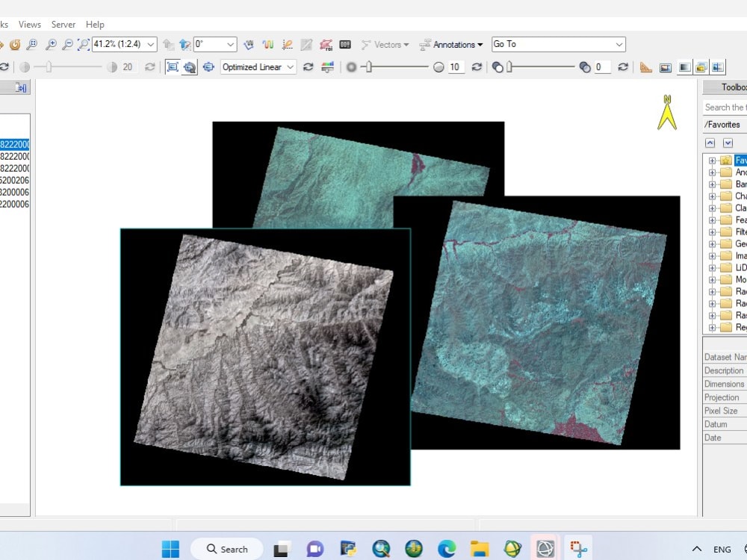Click the large teal false-color image on the right
Image resolution: width=747 pixels, height=560 pixels.
click(539, 324)
